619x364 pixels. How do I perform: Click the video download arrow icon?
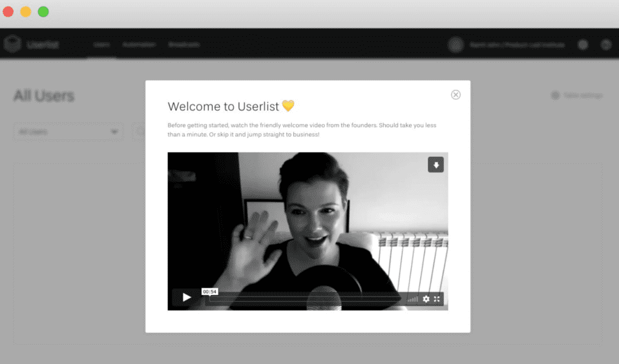[435, 165]
